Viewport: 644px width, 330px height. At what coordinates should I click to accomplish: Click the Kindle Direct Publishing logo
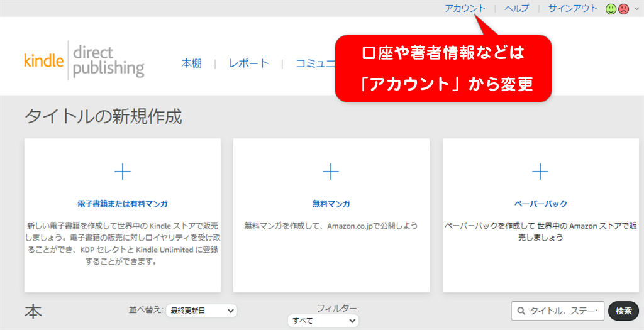pos(84,61)
